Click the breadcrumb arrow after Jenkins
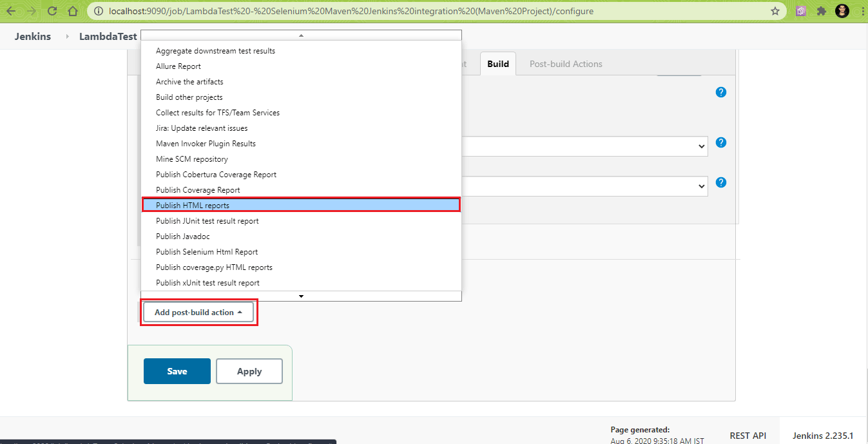This screenshot has height=444, width=868. (x=67, y=37)
